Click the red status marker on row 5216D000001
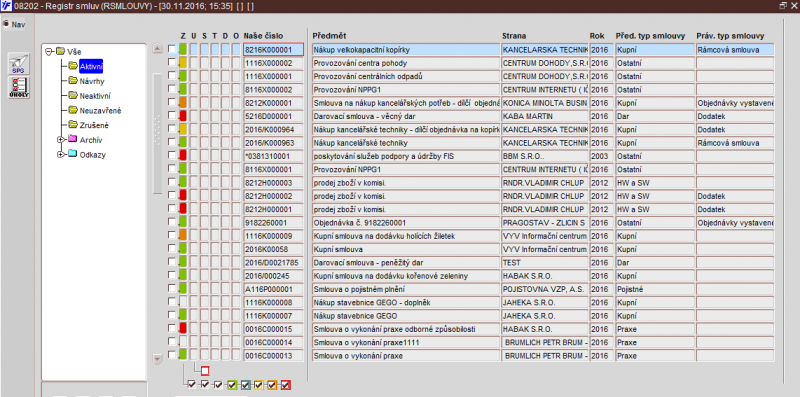This screenshot has height=397, width=800. click(x=183, y=116)
